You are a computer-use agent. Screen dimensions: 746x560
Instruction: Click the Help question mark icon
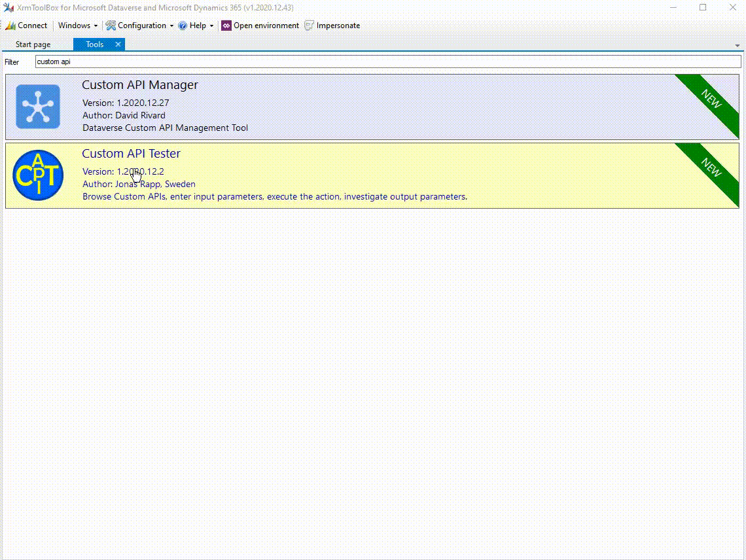[x=182, y=26]
